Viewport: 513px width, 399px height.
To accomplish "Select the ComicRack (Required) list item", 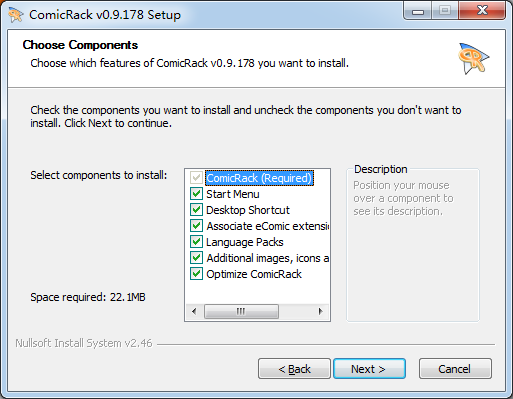I will pyautogui.click(x=259, y=178).
